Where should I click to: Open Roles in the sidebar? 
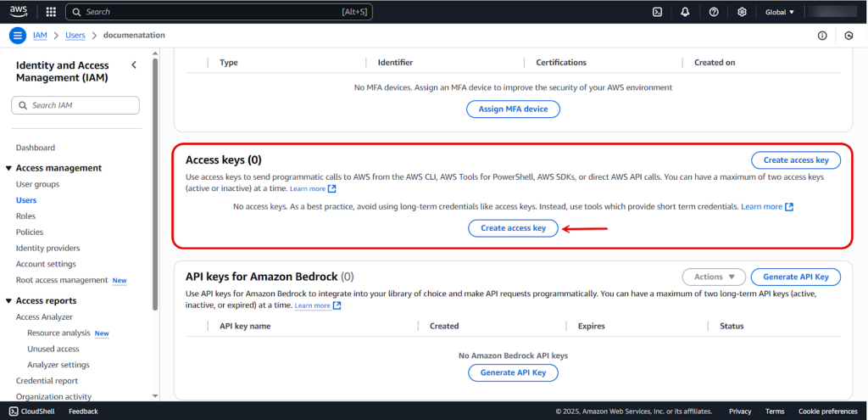click(x=25, y=216)
